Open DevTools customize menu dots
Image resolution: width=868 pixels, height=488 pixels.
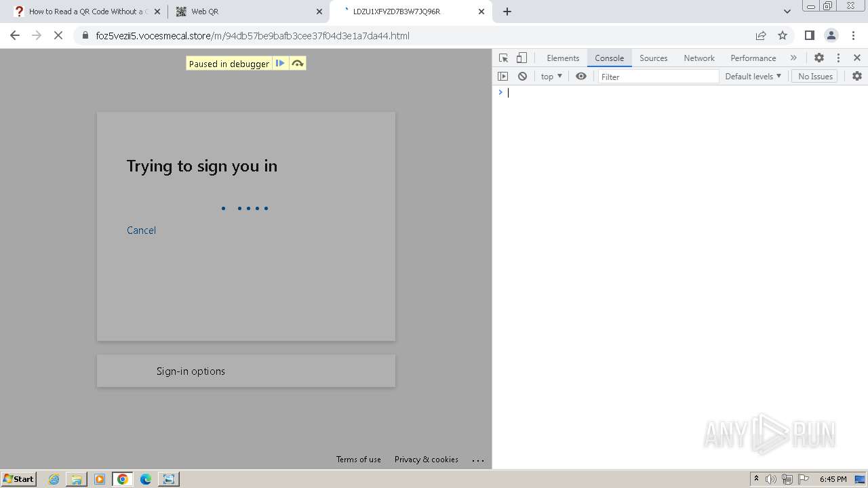pyautogui.click(x=838, y=58)
